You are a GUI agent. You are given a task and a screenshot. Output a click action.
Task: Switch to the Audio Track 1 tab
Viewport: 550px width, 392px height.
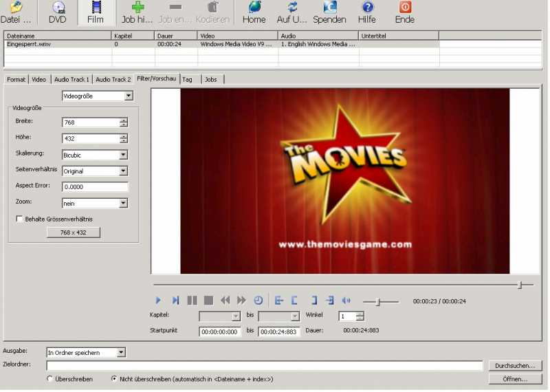tap(71, 80)
